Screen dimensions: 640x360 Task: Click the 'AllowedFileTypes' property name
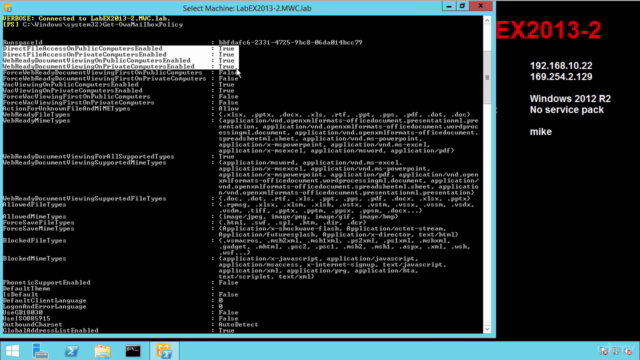[35, 204]
